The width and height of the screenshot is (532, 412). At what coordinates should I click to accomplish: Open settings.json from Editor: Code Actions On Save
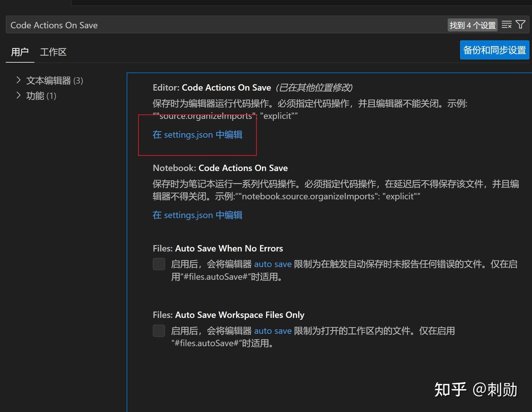197,134
